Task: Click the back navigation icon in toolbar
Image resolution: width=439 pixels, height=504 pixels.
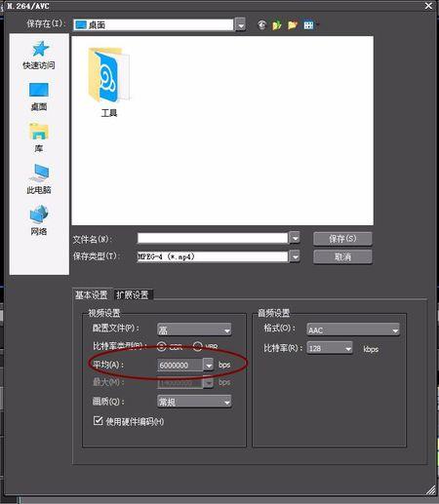Action: pos(261,25)
